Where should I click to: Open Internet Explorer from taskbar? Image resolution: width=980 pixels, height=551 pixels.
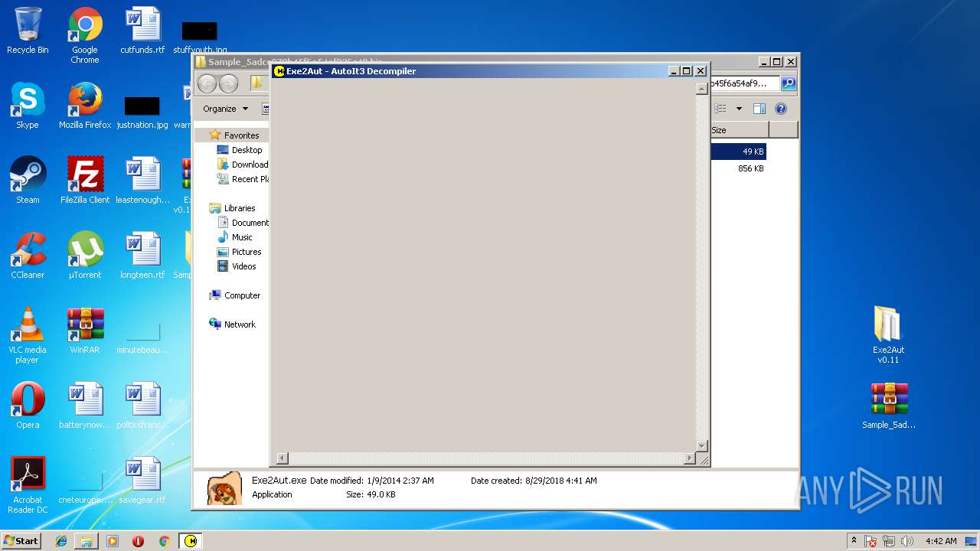tap(61, 541)
